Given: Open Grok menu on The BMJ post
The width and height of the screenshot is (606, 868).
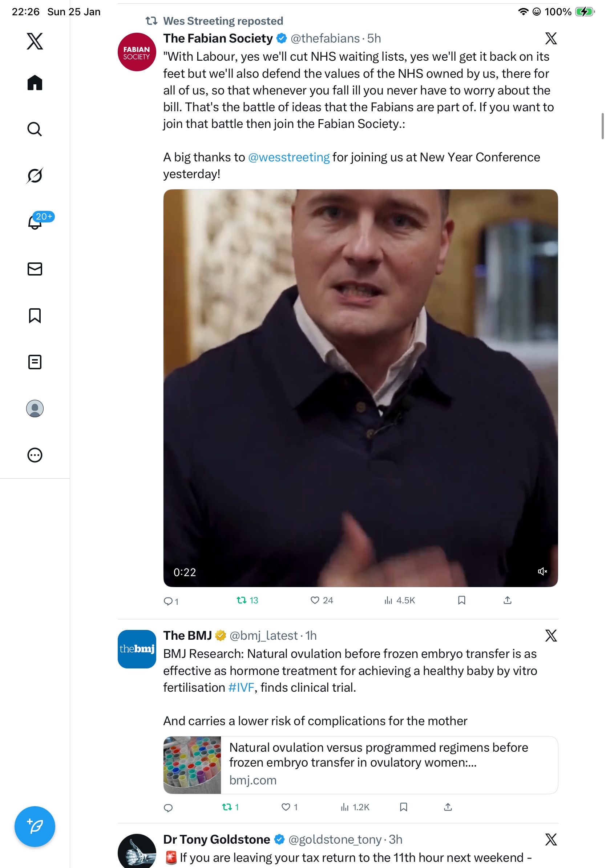Looking at the screenshot, I should pyautogui.click(x=551, y=636).
